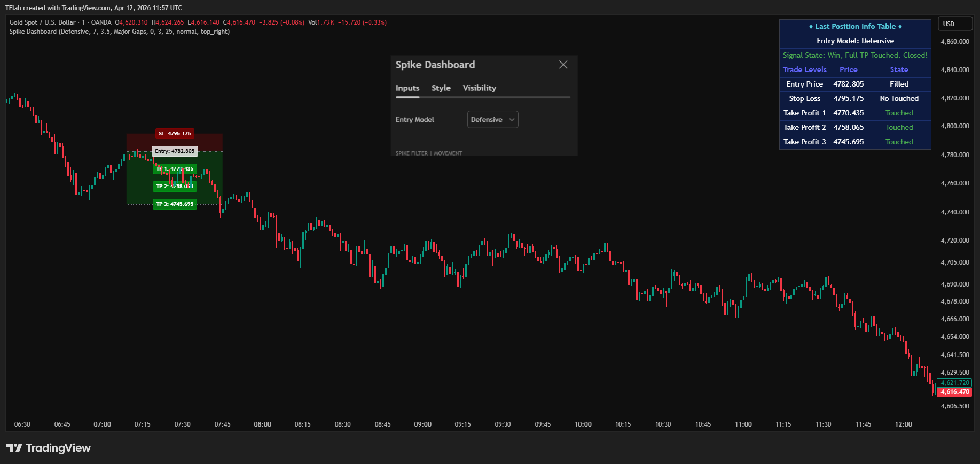Click the Touched state for Take Profit 3
The height and width of the screenshot is (464, 980).
pos(899,142)
